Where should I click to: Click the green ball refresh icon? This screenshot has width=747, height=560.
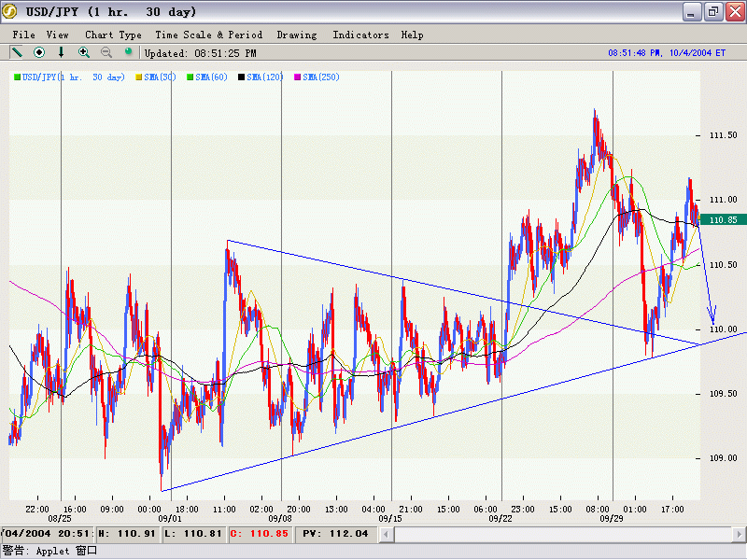point(129,52)
